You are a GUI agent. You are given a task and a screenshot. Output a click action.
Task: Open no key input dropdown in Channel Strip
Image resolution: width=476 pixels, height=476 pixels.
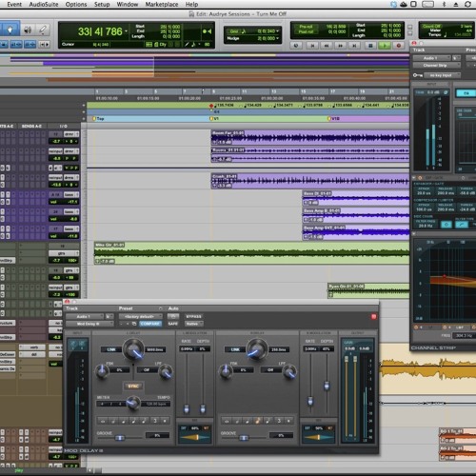tap(442, 75)
